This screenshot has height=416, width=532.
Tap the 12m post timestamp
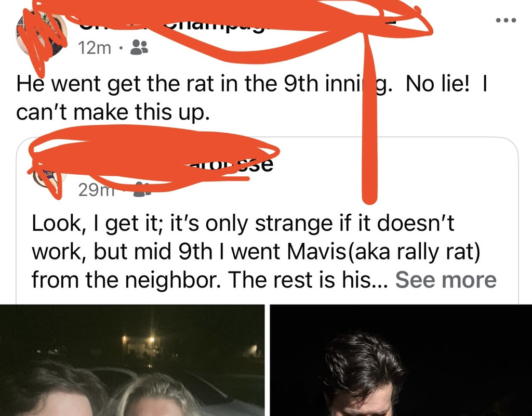click(95, 48)
